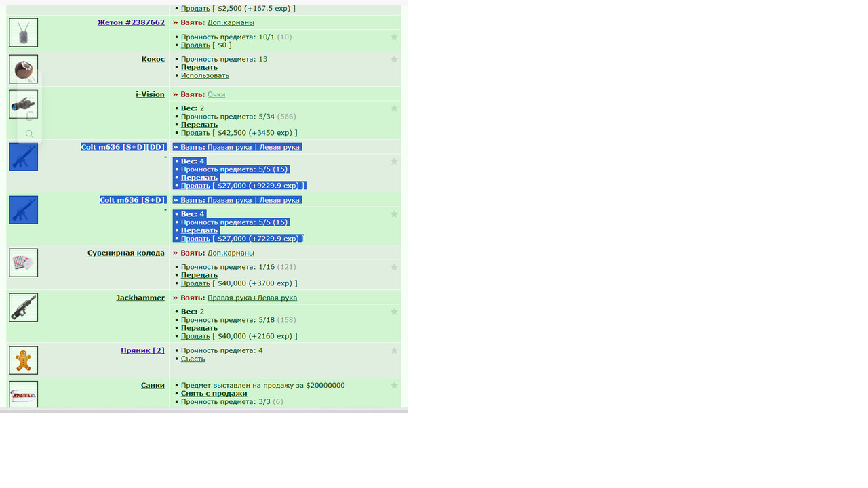Equip Жетон into Доп.карманы
The height and width of the screenshot is (488, 868).
coord(231,22)
